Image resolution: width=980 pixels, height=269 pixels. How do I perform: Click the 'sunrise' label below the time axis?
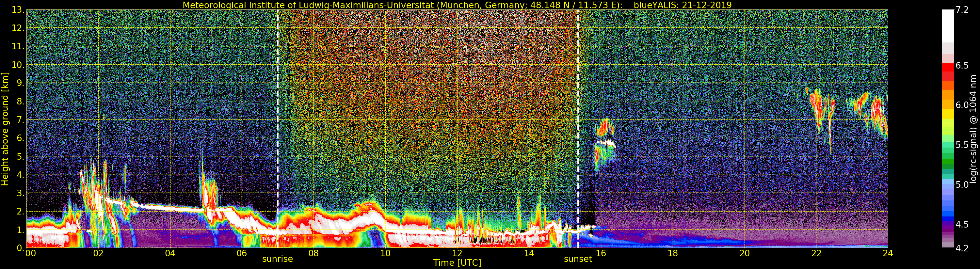(x=277, y=259)
